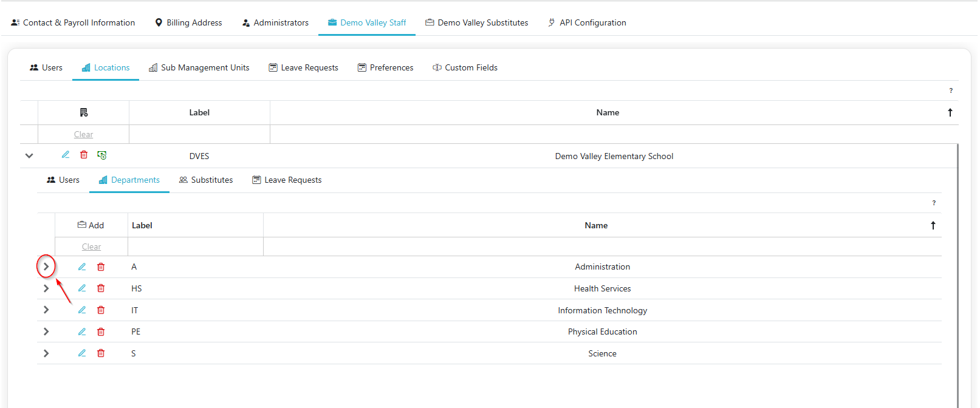
Task: Expand the Science department row
Action: (46, 353)
